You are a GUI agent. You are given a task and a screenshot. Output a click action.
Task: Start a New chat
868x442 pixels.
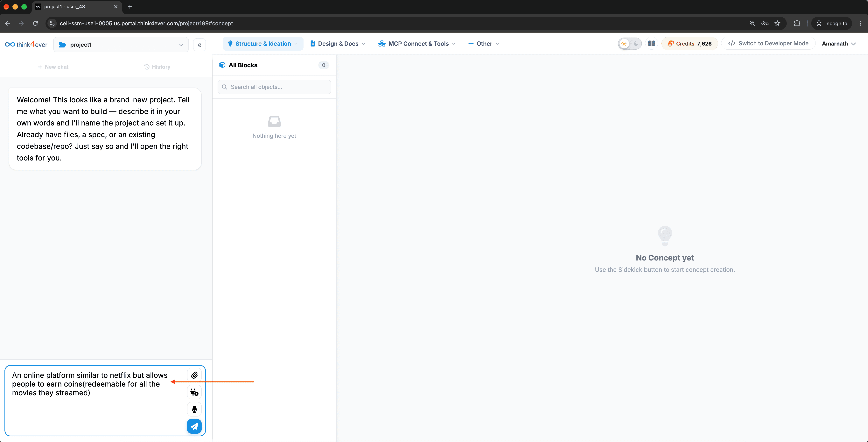tap(53, 67)
